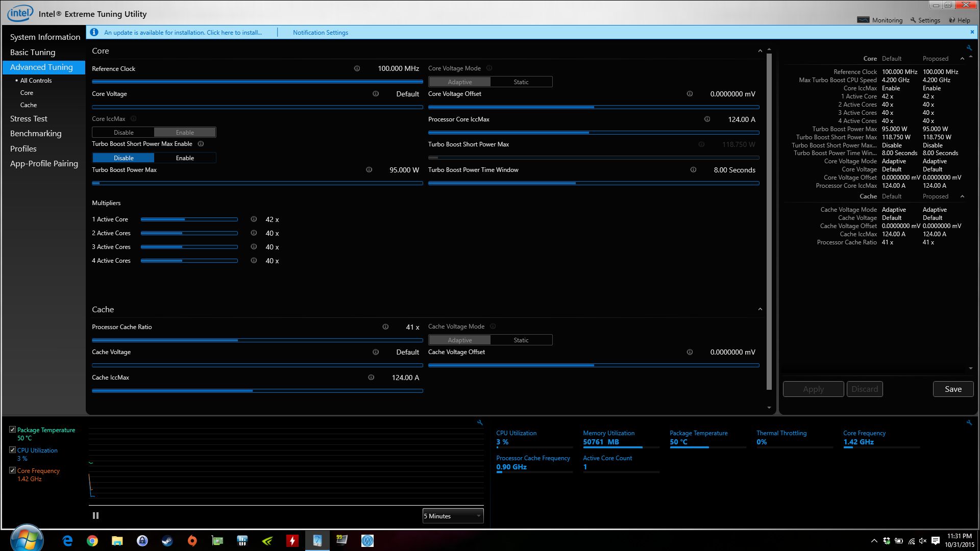This screenshot has height=551, width=980.
Task: Open the NVIDIA GeForce taskbar icon
Action: [x=267, y=541]
